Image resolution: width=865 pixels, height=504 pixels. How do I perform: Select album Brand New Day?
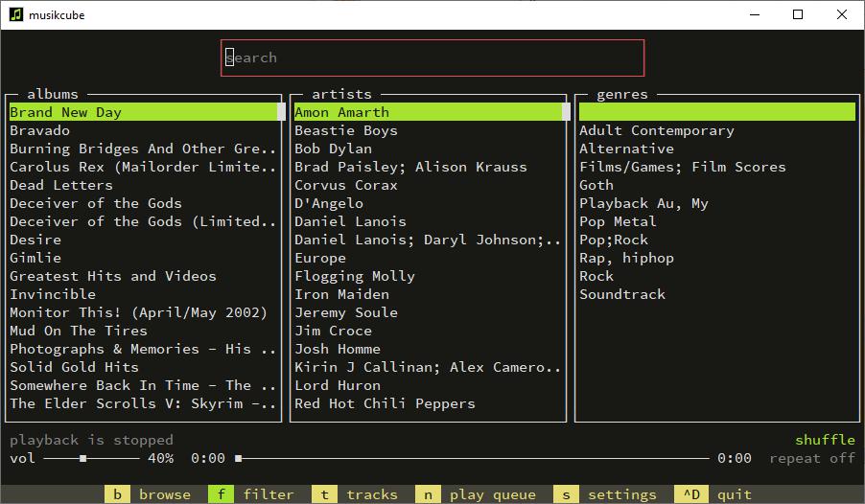[x=143, y=112]
